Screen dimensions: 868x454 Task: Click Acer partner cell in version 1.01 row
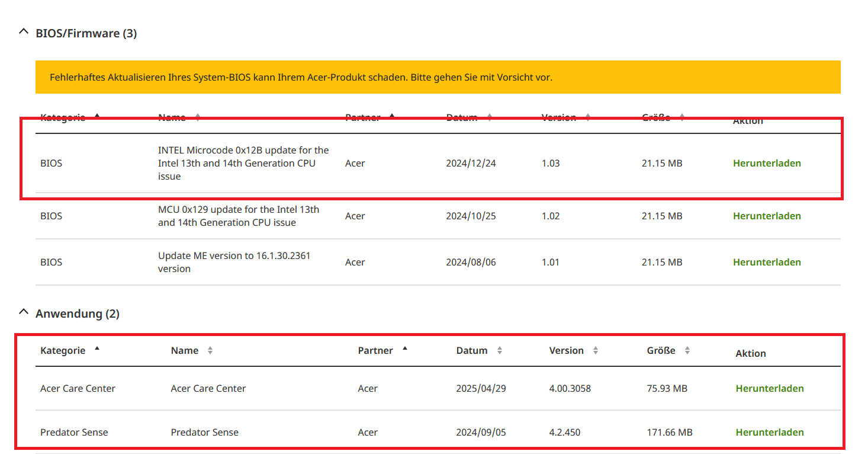(x=355, y=262)
